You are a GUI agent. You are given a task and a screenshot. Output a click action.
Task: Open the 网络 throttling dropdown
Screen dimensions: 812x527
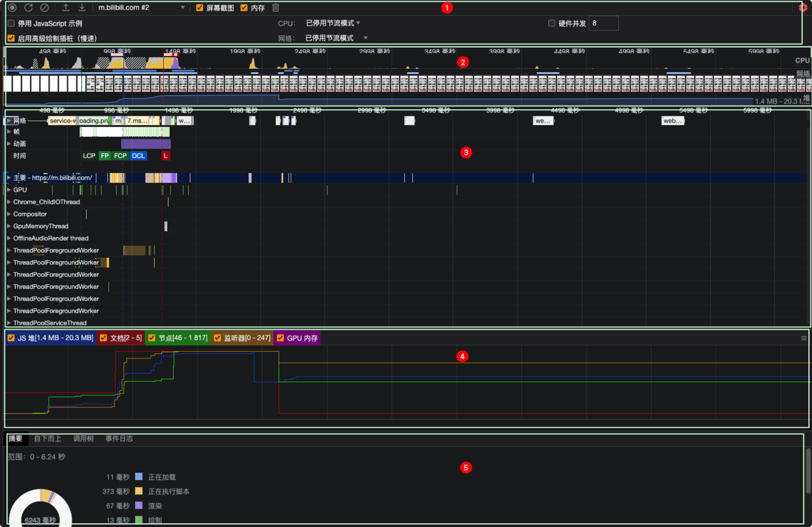pyautogui.click(x=336, y=38)
